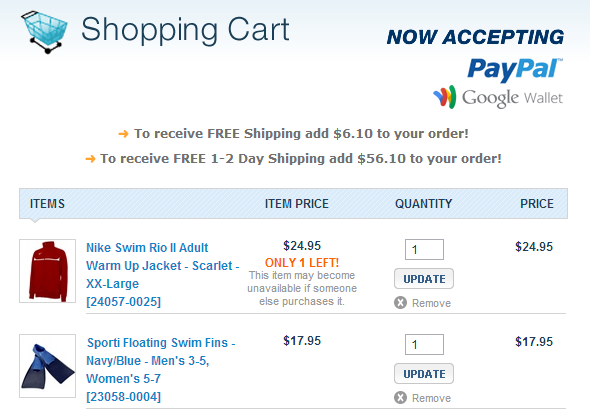The height and width of the screenshot is (416, 590).
Task: Click the X icon beside Remove for the swim fins
Action: tap(400, 398)
